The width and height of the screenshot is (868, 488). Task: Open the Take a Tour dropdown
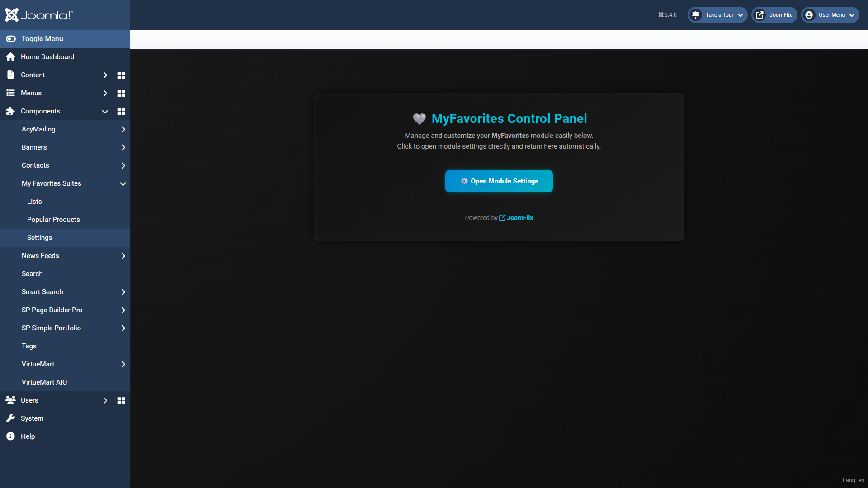point(717,15)
